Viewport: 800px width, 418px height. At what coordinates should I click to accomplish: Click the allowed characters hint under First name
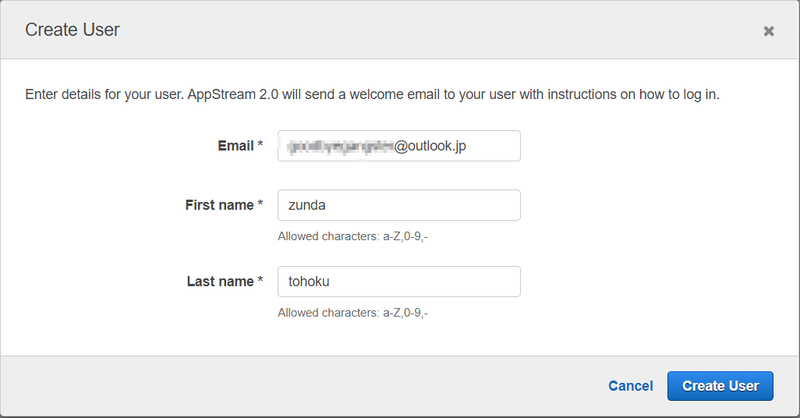click(359, 237)
